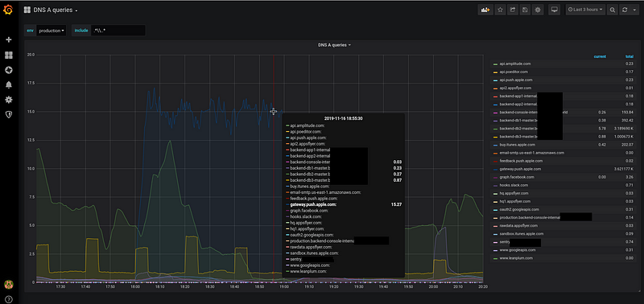Open the Last 3 hours time picker
The image size is (644, 304).
coord(585,10)
